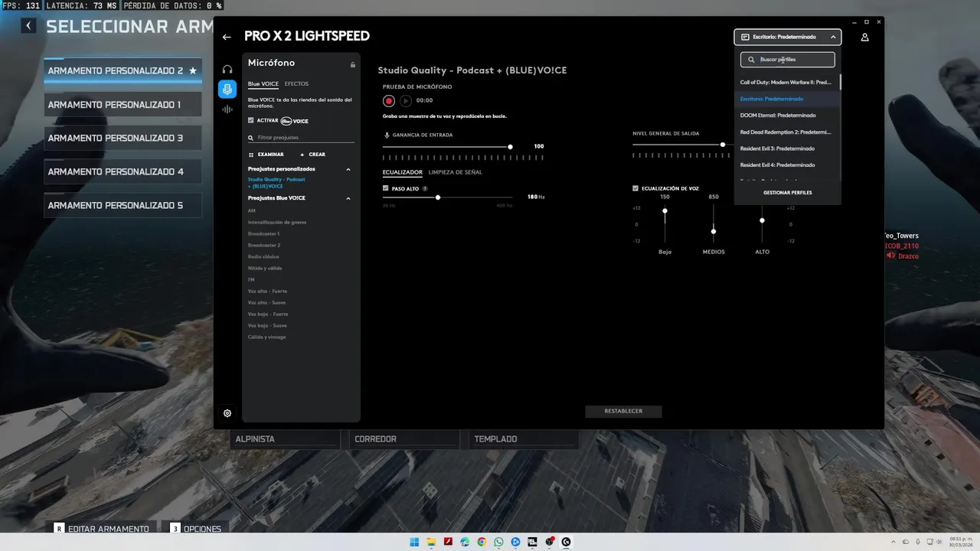The image size is (980, 551).
Task: Select Resident Evil 4 profile
Action: click(x=786, y=165)
